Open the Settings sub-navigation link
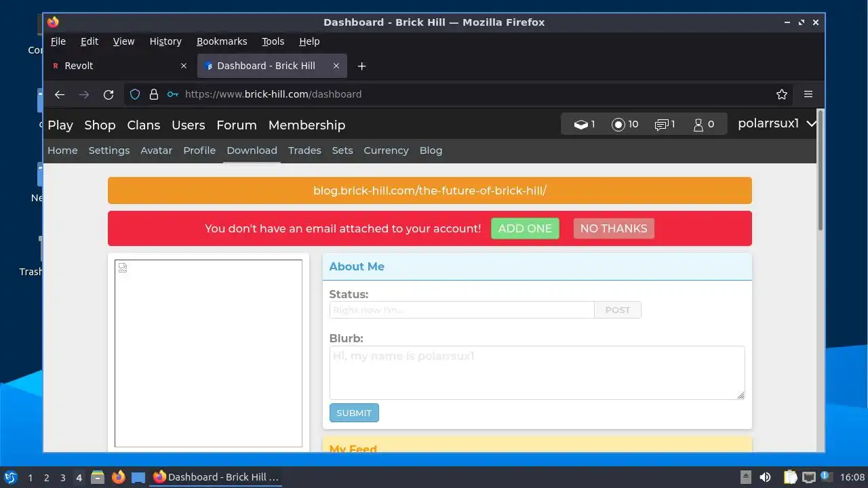Viewport: 868px width, 488px height. [109, 150]
